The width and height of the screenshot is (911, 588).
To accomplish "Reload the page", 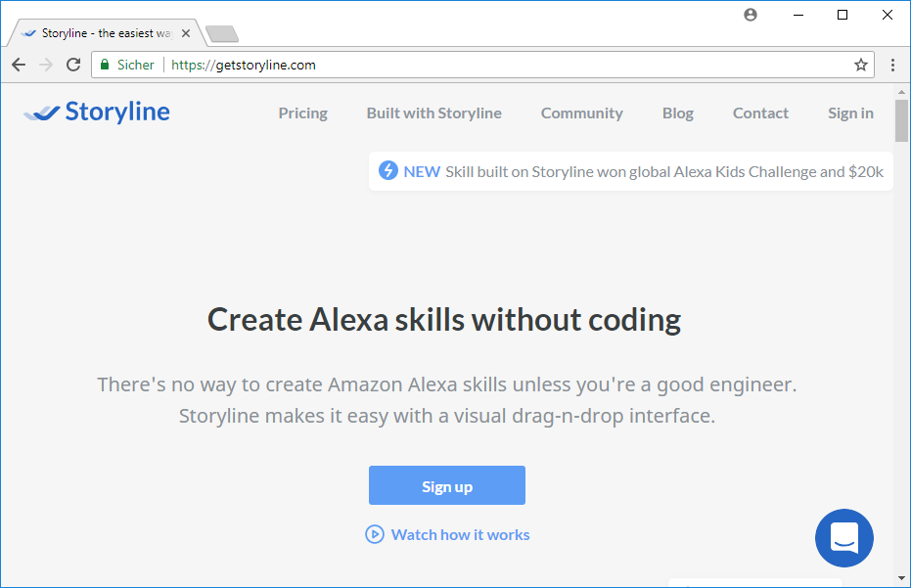I will [73, 65].
